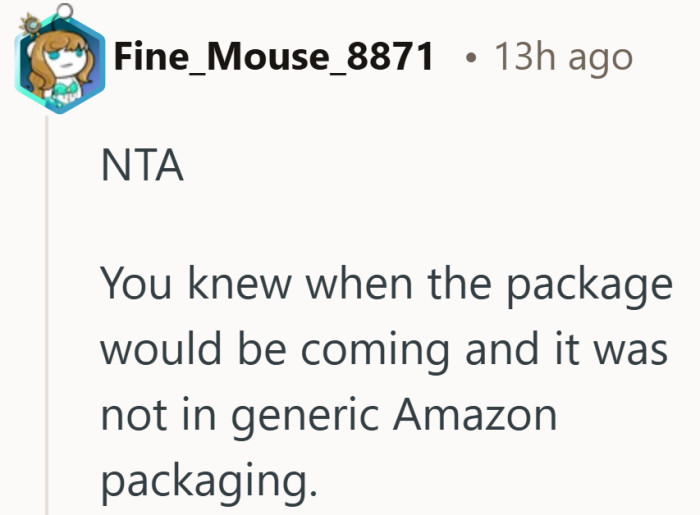Viewport: 700px width, 515px height.
Task: Open the Fine_Mouse_8871 user profile link
Action: 274,57
